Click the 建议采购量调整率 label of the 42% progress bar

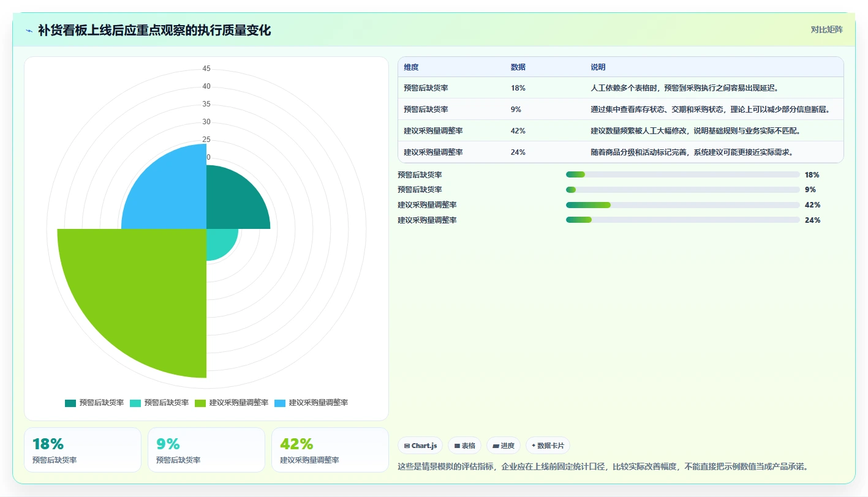(427, 205)
